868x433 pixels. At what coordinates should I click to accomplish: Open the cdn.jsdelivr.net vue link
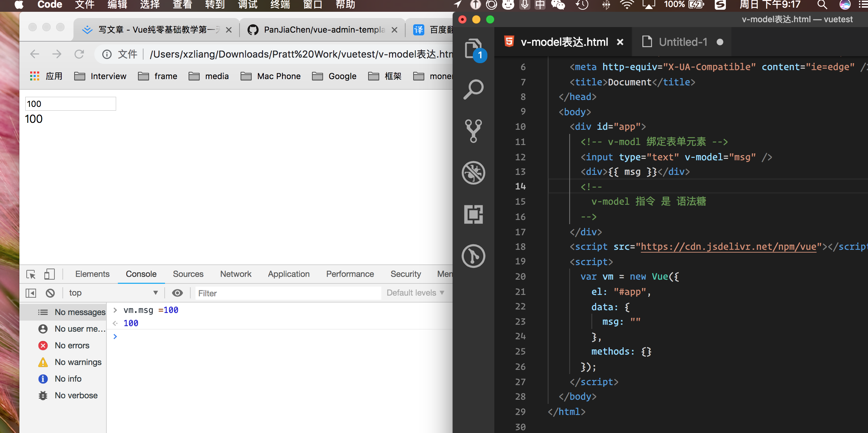(728, 247)
